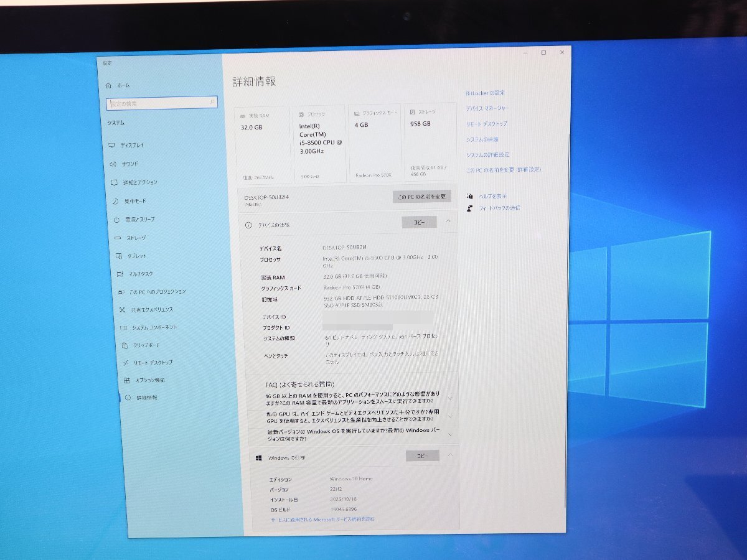Screen dimensions: 747x560
Task: Click the Windows 10 Home edition value
Action: tap(351, 479)
